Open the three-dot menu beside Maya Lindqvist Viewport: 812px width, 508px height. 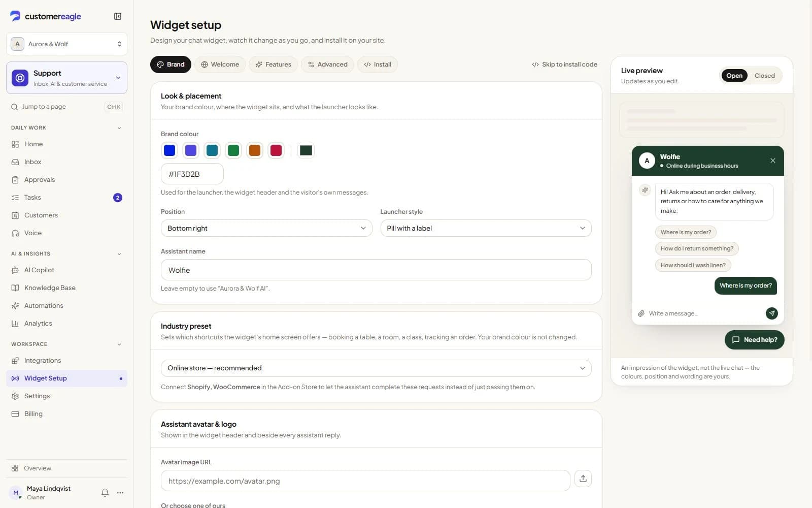[120, 492]
